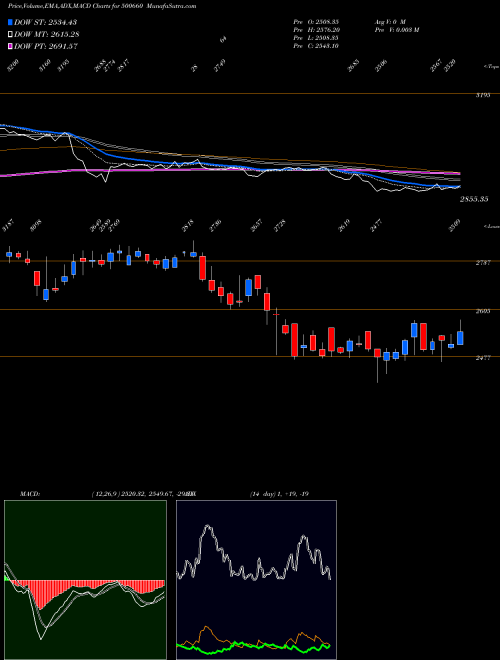Click the blue DOW ST legend swatch
500x660 pixels.
click(11, 22)
